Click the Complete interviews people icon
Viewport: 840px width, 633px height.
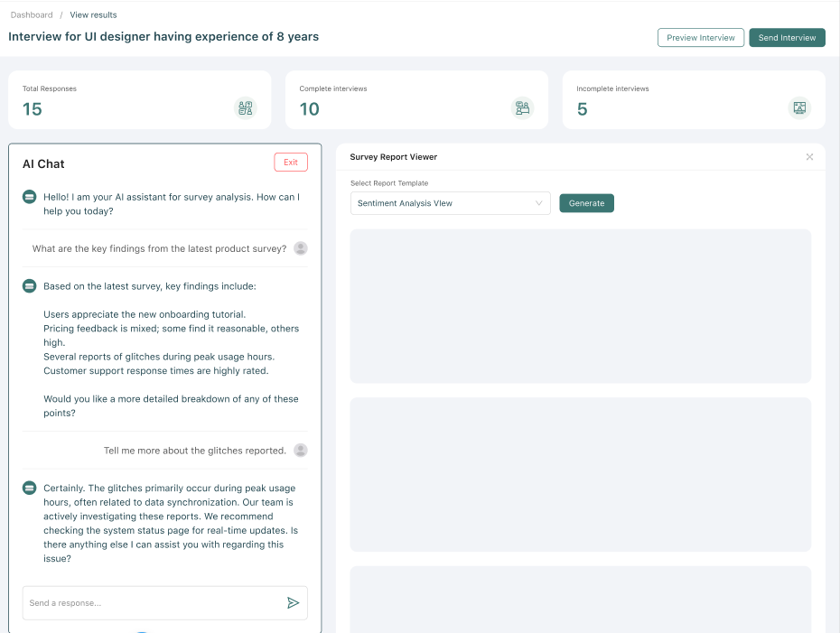click(522, 107)
